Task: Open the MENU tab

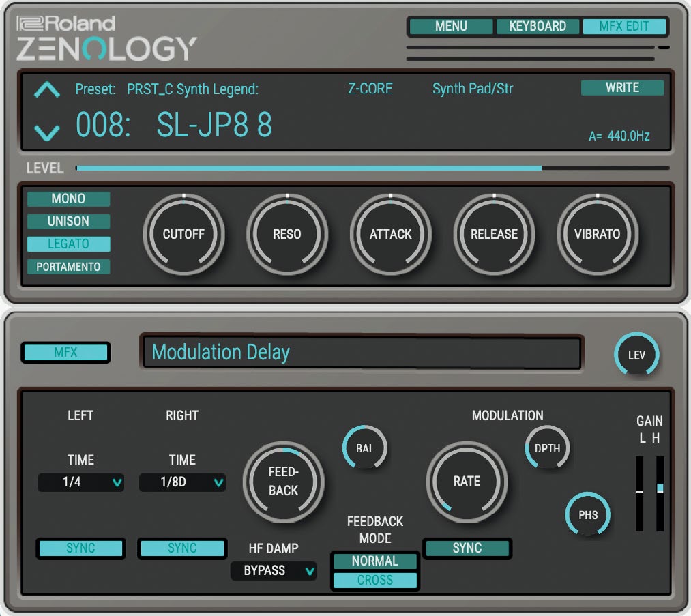Action: pyautogui.click(x=451, y=27)
